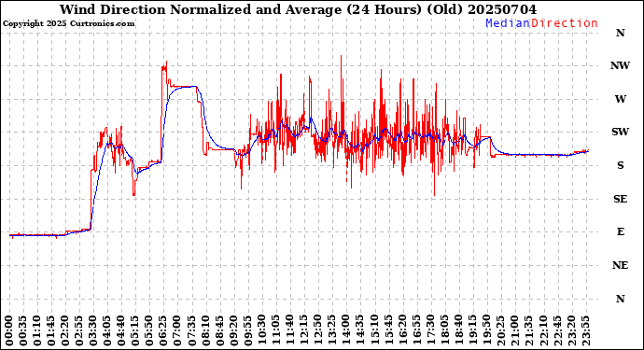This screenshot has height=350, width=644.
Task: Click the 09:55 time label
Action: pyautogui.click(x=247, y=331)
